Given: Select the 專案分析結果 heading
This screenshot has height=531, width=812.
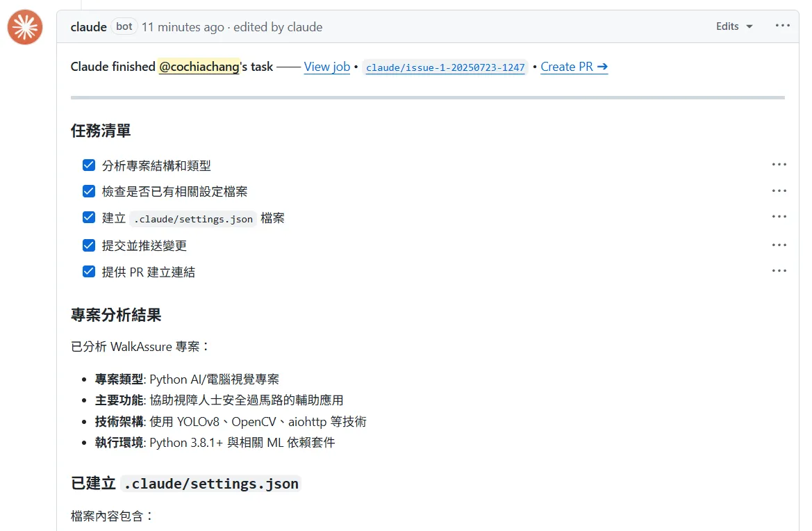Looking at the screenshot, I should (x=116, y=315).
